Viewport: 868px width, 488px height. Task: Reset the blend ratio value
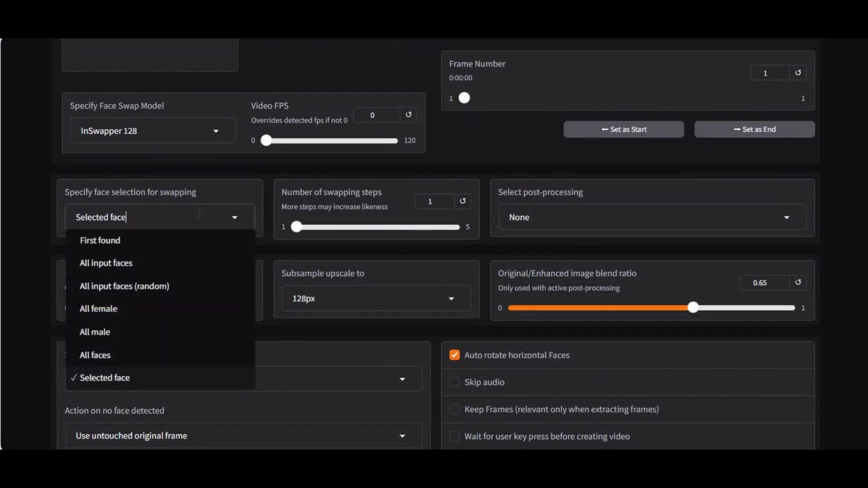(x=798, y=282)
